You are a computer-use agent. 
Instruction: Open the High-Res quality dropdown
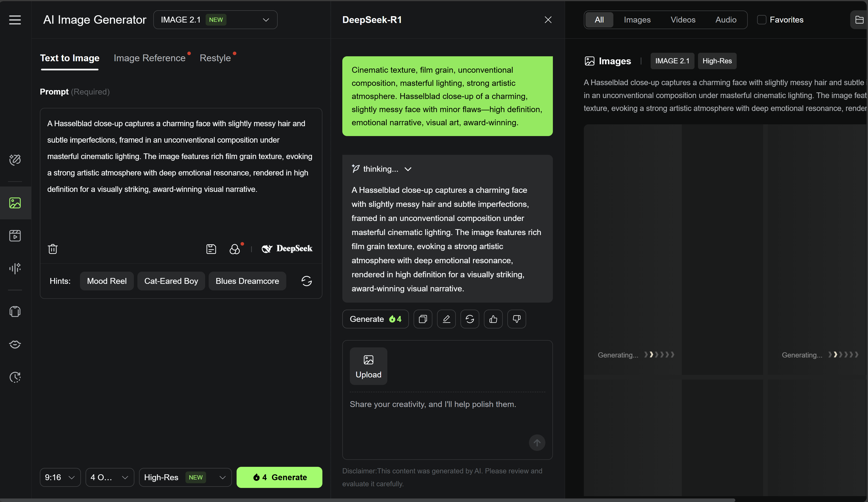(185, 477)
